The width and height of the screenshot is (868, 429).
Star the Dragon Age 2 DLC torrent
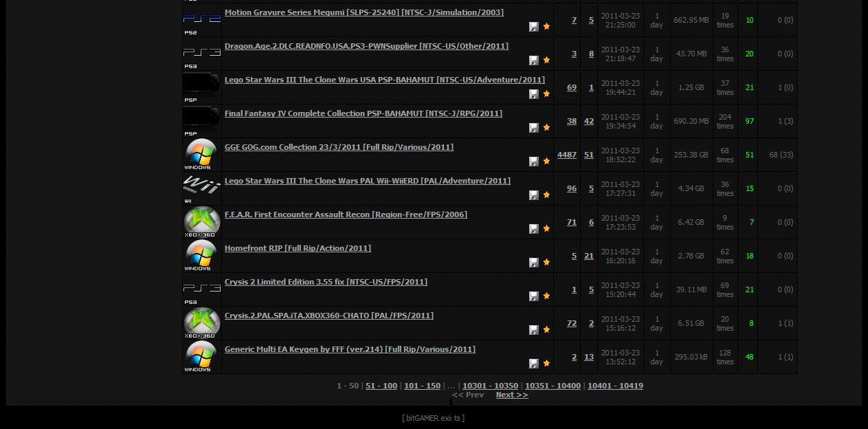[x=546, y=60]
